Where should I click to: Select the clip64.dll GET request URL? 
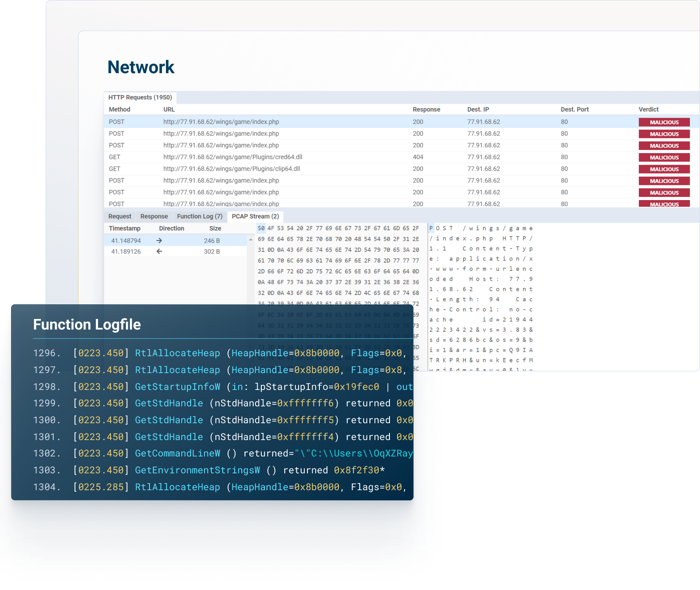232,169
